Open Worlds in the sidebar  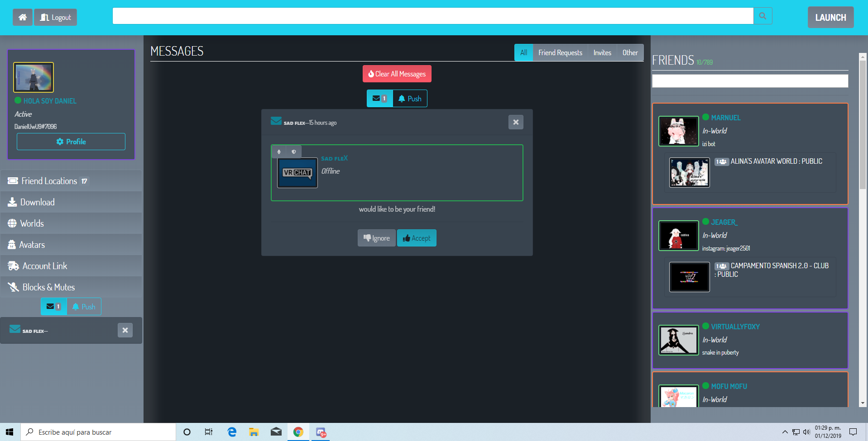[x=71, y=223]
